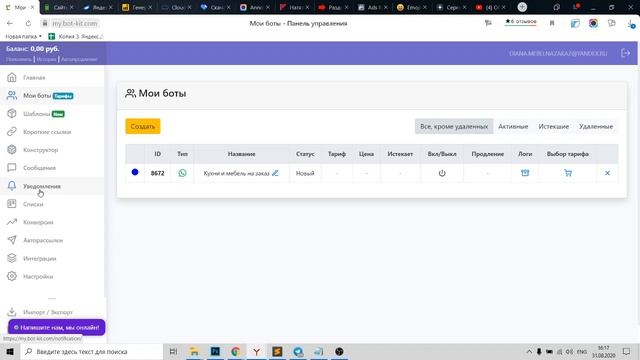Viewport: 640px width, 360px height.
Task: Select the Истекшие filter tab
Action: [x=553, y=127]
